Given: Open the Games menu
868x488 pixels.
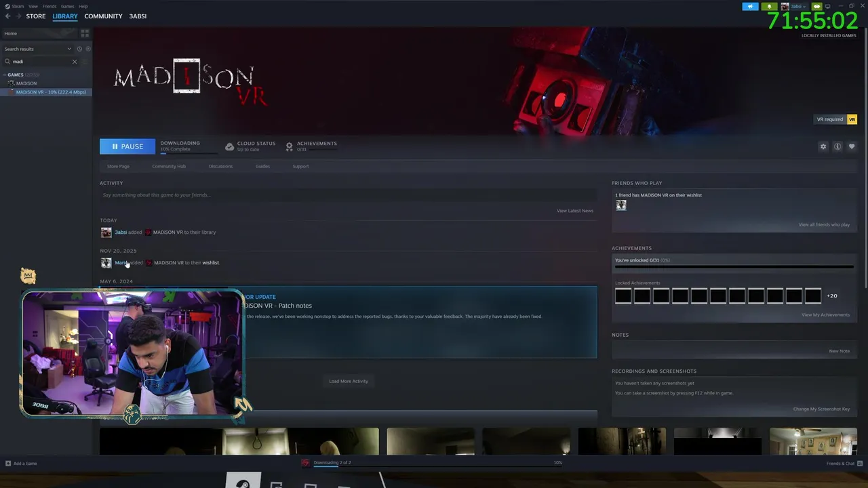Looking at the screenshot, I should tap(67, 6).
